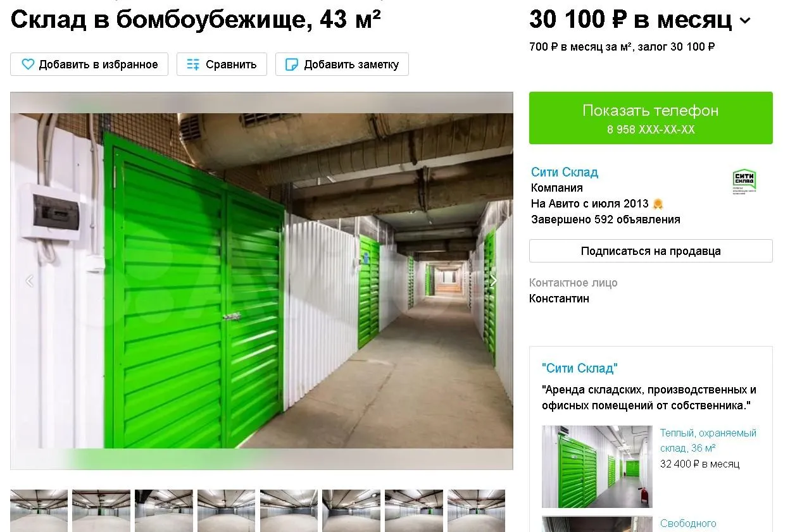
Task: Select the last visible gallery thumbnail
Action: pos(476,510)
